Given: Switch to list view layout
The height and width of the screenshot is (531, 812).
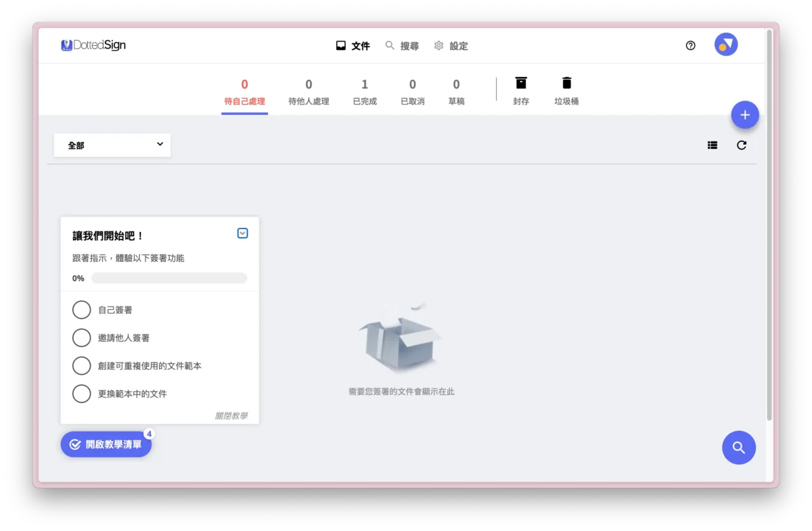Looking at the screenshot, I should pos(712,145).
